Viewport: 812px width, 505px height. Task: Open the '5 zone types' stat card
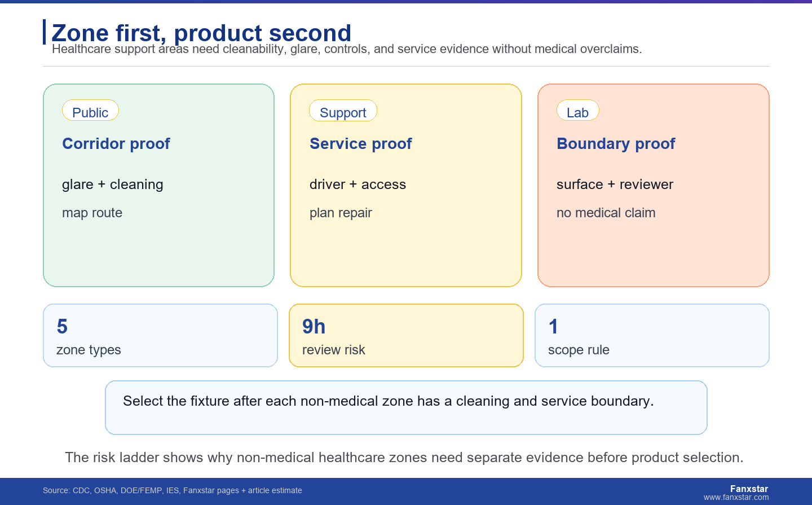point(160,336)
